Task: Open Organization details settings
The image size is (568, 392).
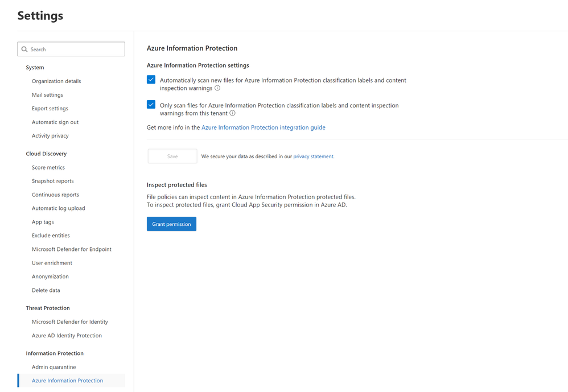Action: tap(56, 81)
